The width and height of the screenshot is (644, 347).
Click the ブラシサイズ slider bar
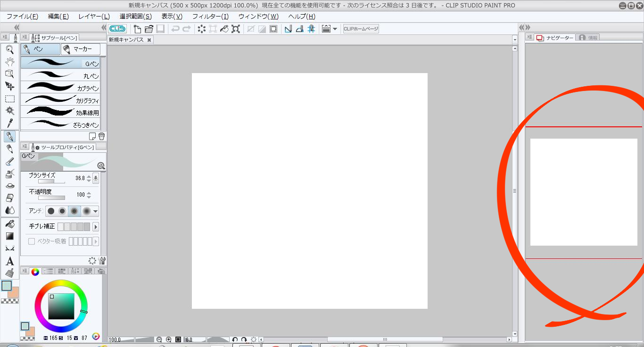click(51, 182)
